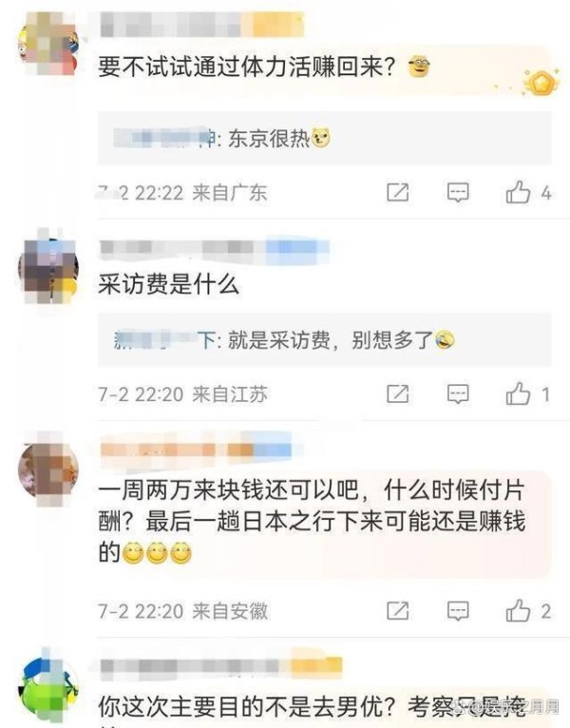
Task: Open the nested reply 东京很热
Action: 324,138
